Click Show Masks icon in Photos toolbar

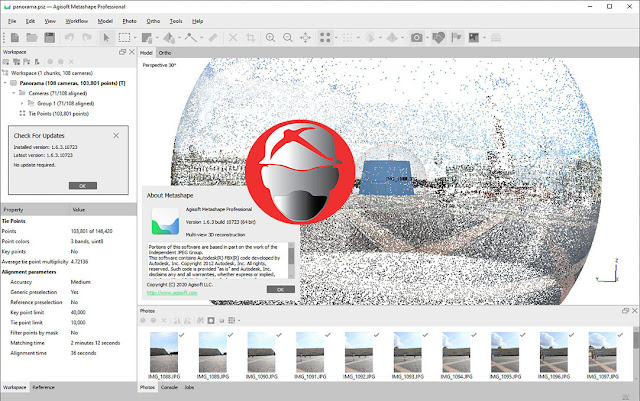[x=211, y=321]
